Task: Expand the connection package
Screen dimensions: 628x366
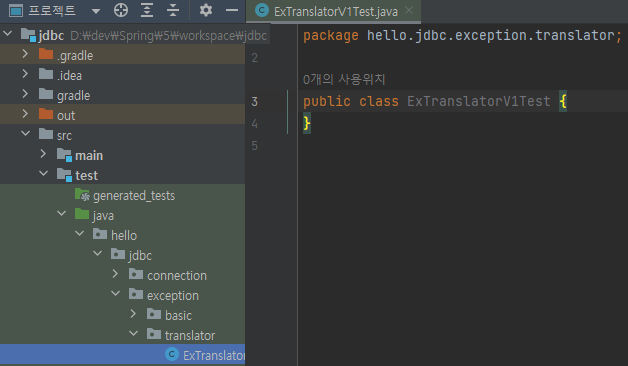Action: pos(115,274)
